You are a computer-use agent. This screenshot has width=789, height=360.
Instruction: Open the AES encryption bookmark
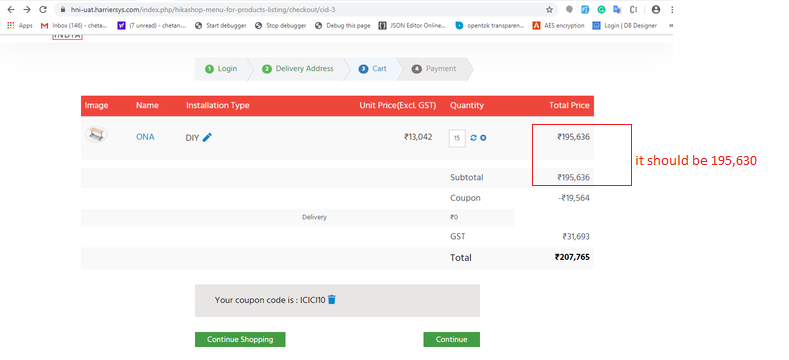(559, 25)
